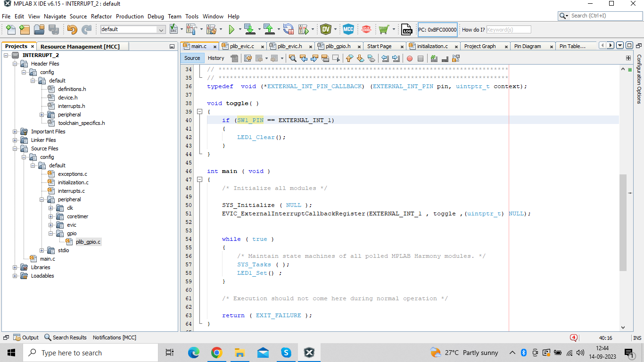Start macro recording with red circle

(409, 58)
